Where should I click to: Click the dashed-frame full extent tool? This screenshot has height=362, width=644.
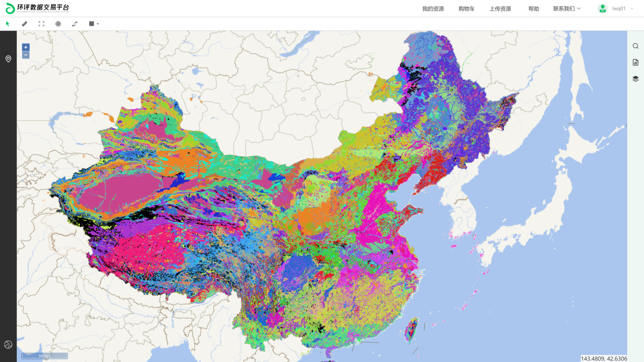pyautogui.click(x=41, y=24)
